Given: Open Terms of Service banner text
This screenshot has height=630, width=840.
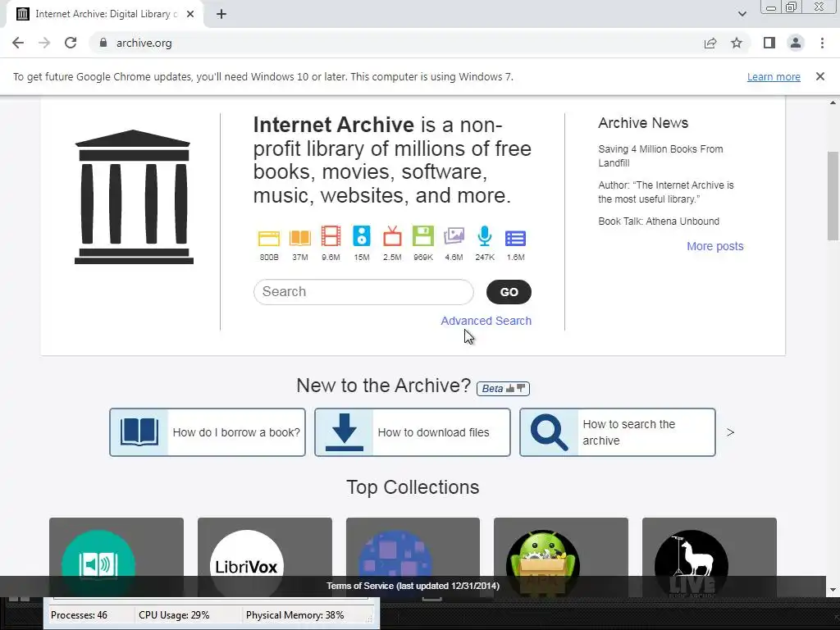Looking at the screenshot, I should tap(413, 586).
